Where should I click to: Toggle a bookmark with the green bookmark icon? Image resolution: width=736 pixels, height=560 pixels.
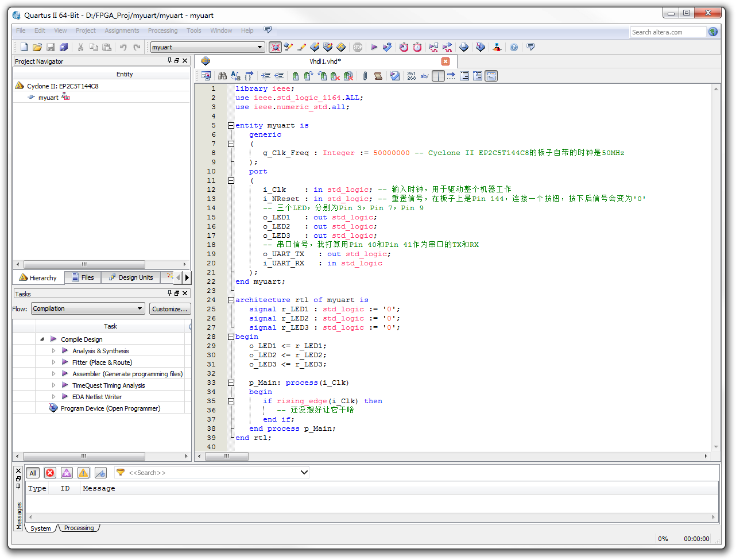click(x=295, y=76)
